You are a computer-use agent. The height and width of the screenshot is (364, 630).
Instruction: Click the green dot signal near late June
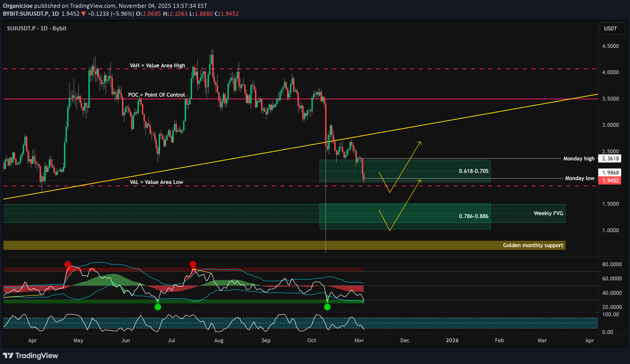click(x=157, y=307)
